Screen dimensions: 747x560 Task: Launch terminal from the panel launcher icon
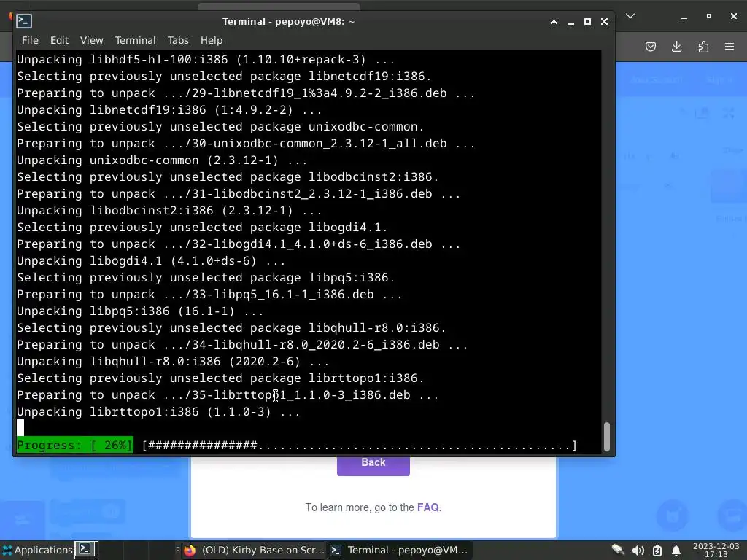point(86,550)
